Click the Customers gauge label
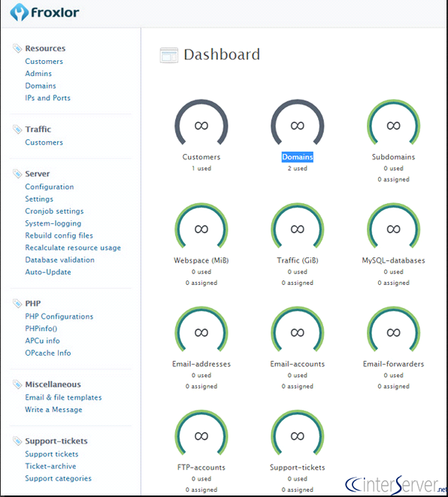 201,157
